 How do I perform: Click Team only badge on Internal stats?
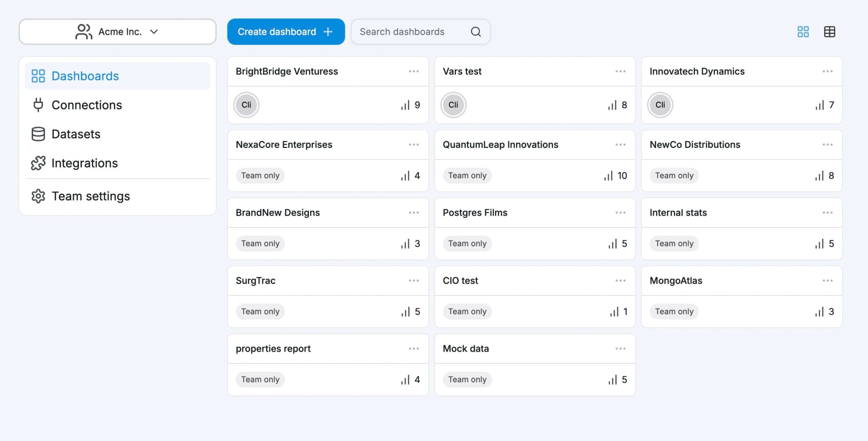[675, 244]
